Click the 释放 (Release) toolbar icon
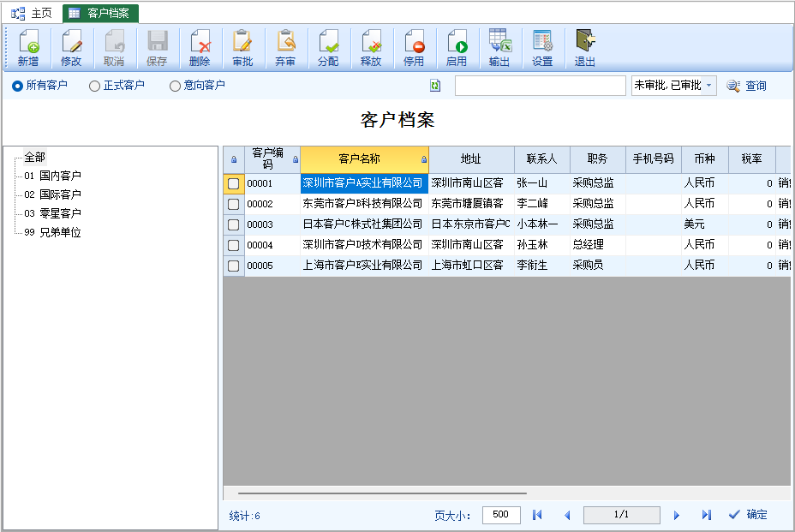Screen dimensions: 795x532 pos(371,48)
